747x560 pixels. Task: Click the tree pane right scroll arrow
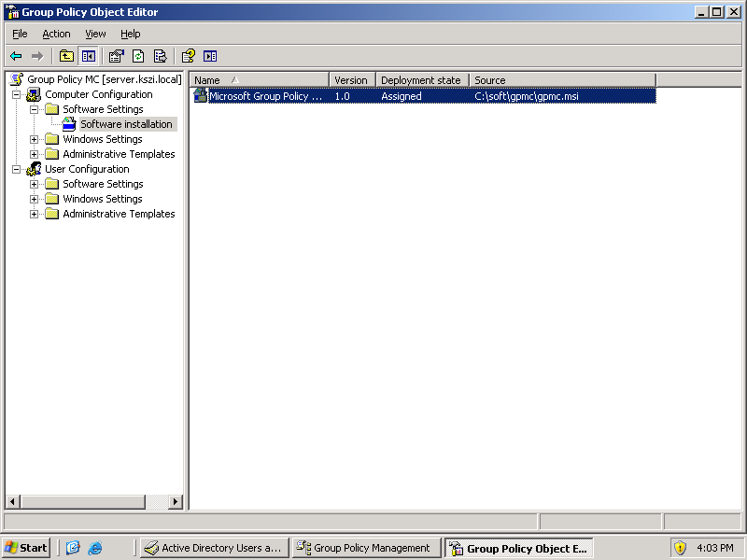click(176, 501)
